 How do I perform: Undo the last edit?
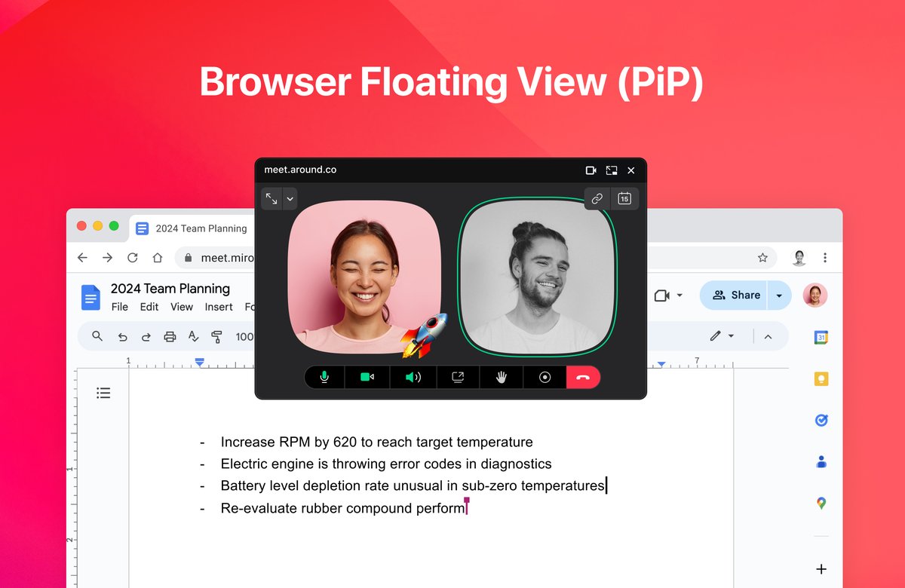pos(123,336)
